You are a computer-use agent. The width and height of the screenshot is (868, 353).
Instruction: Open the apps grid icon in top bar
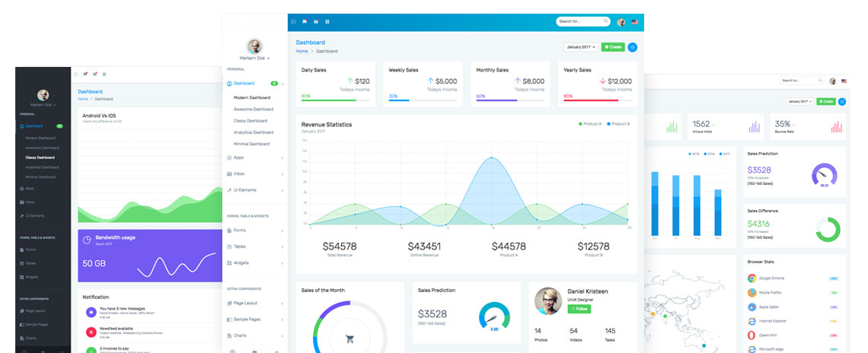327,22
